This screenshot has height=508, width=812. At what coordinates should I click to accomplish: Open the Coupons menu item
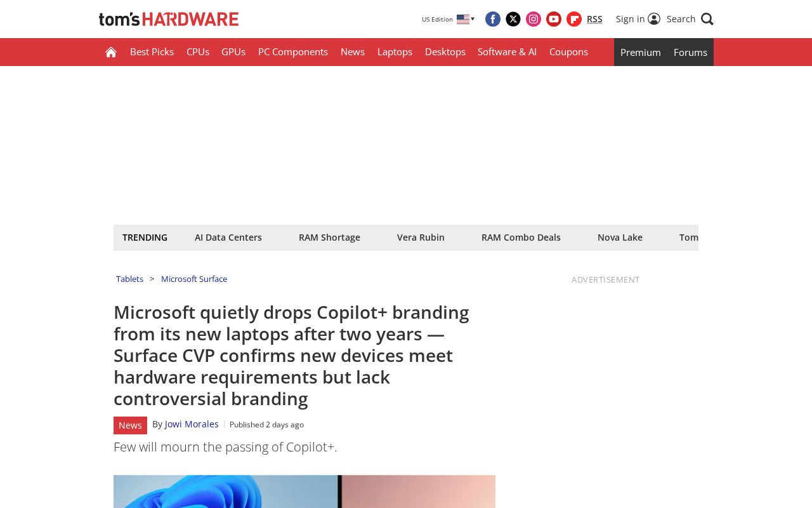click(x=568, y=52)
